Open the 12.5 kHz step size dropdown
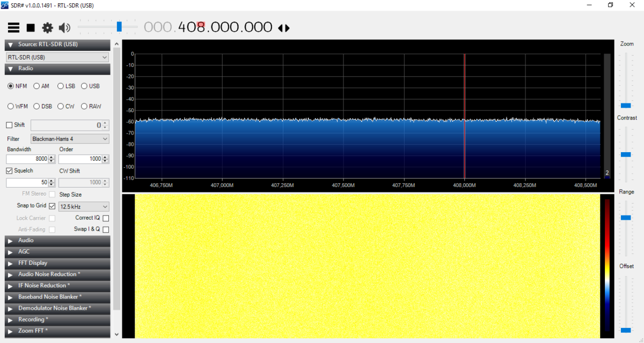644x343 pixels. click(x=84, y=206)
